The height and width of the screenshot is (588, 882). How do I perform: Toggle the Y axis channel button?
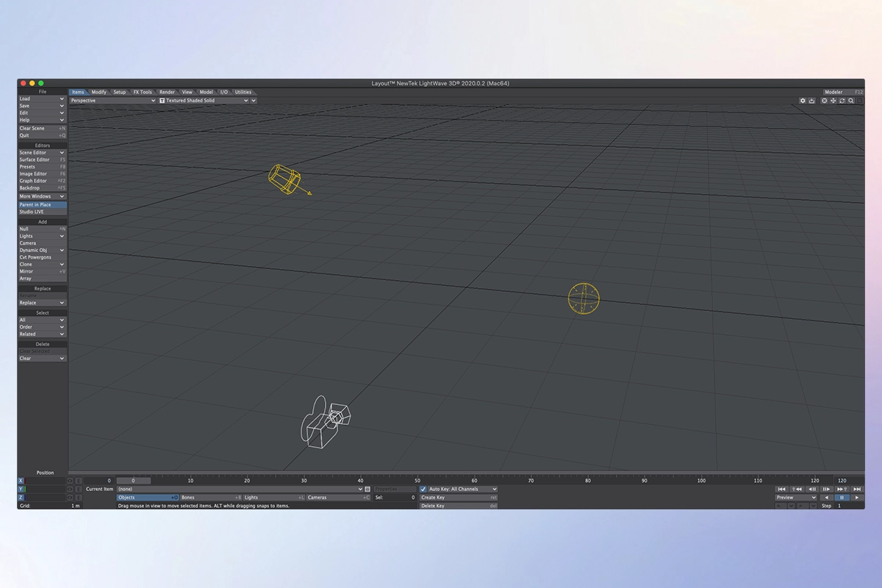[21, 489]
